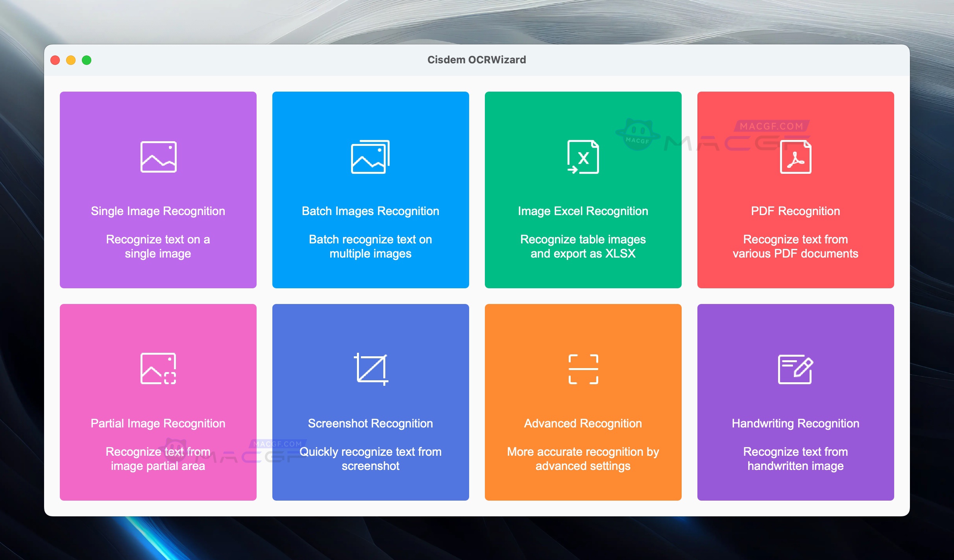
Task: Select the Excel export document icon
Action: point(583,157)
